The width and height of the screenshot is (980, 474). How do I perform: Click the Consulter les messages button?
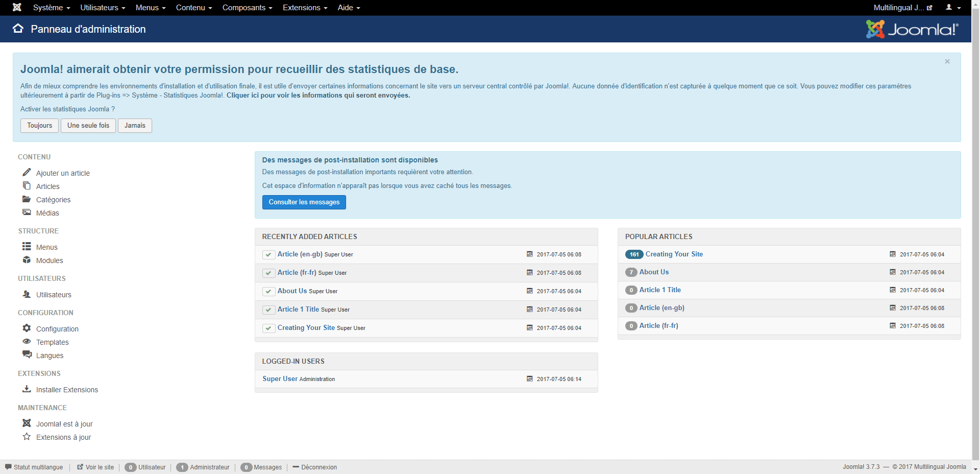click(x=304, y=202)
